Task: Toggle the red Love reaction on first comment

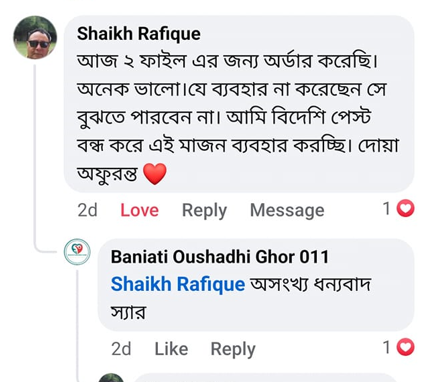Action: pyautogui.click(x=139, y=210)
